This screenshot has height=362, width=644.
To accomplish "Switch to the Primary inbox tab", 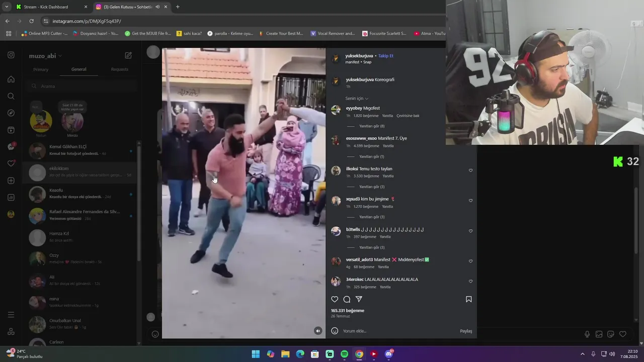I will pyautogui.click(x=41, y=69).
